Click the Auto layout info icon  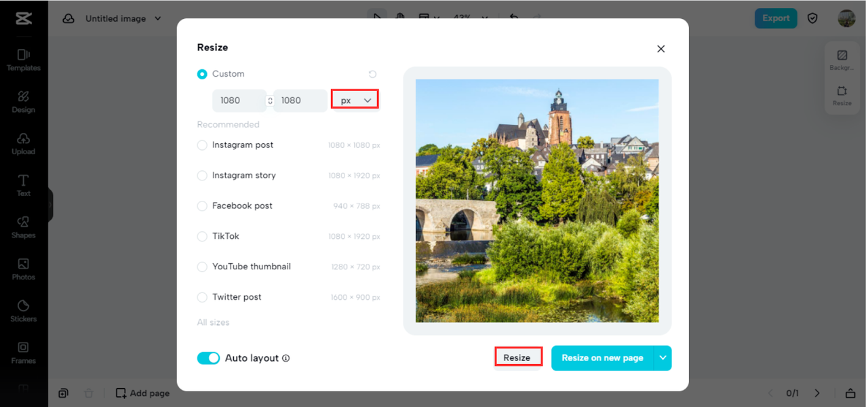coord(285,358)
